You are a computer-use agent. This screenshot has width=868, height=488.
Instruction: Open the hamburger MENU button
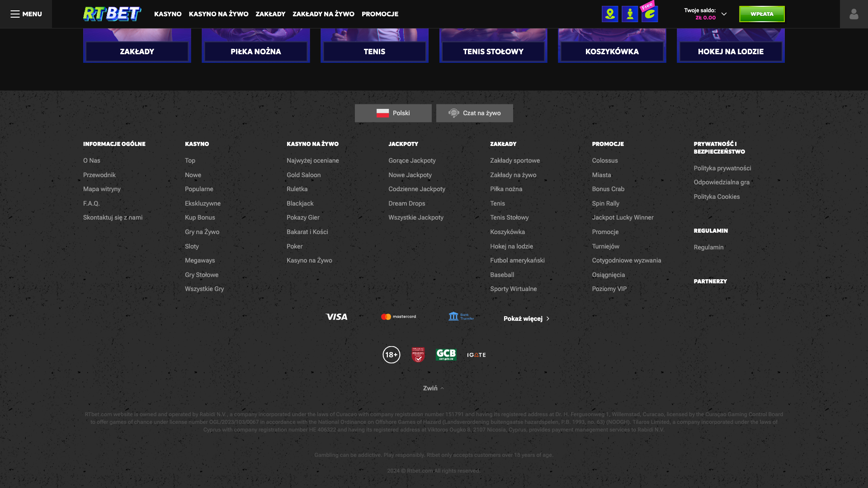26,14
